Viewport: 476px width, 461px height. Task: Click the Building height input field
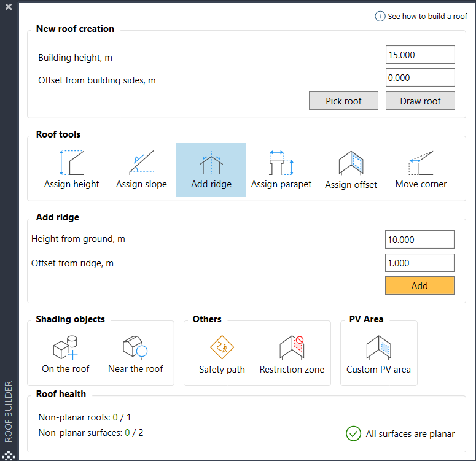(420, 55)
